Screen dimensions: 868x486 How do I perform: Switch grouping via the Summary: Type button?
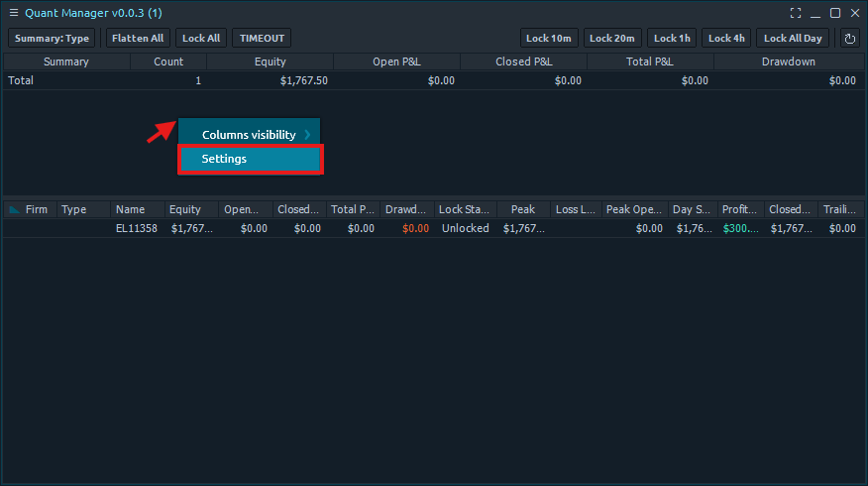coord(52,39)
